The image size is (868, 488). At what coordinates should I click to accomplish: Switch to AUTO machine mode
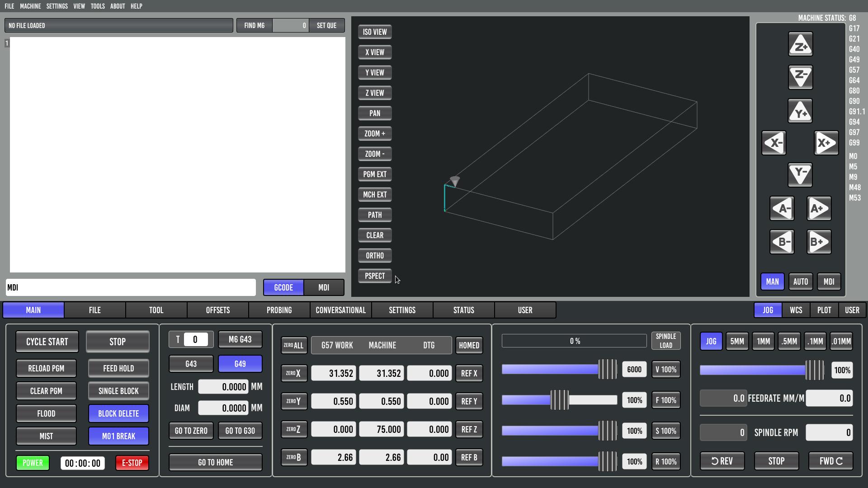(800, 282)
